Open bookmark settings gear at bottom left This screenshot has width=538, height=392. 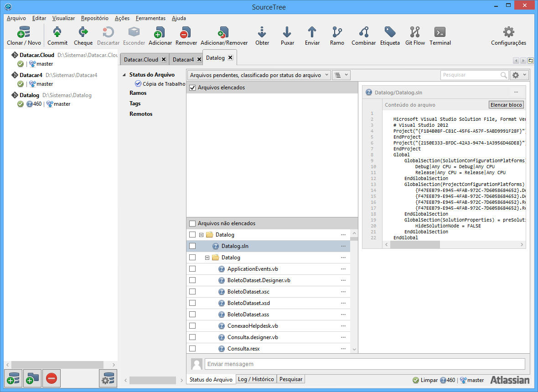pos(108,378)
